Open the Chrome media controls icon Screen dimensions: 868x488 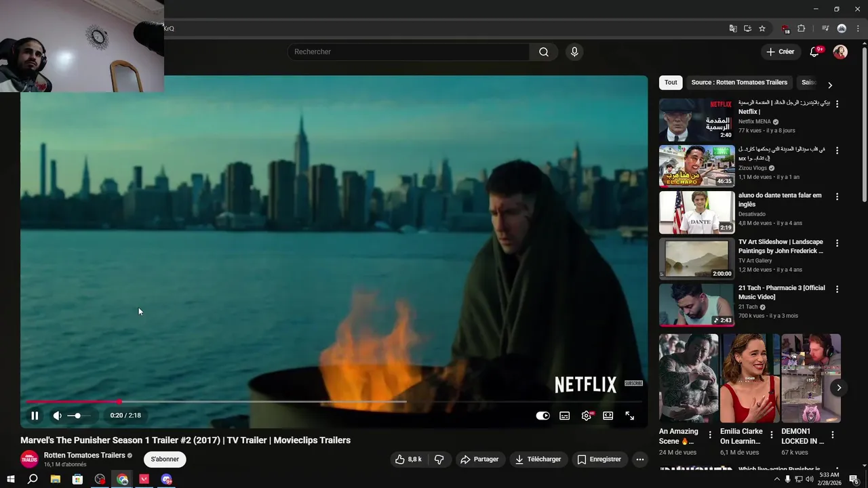coord(825,28)
